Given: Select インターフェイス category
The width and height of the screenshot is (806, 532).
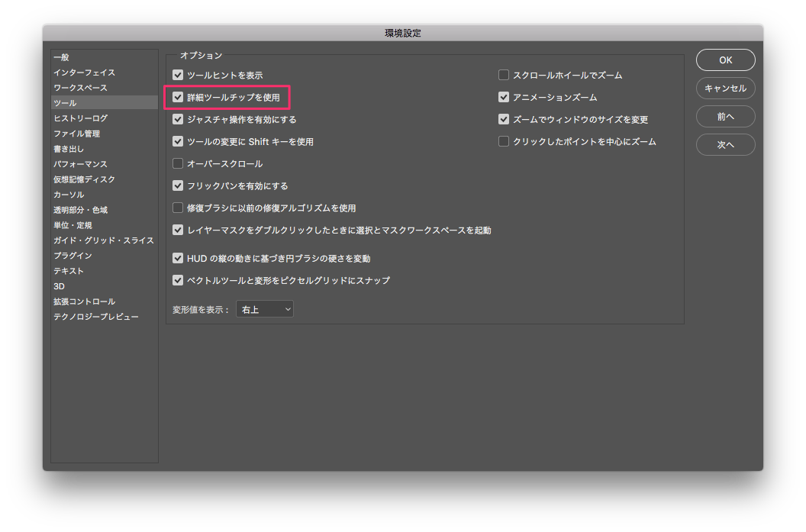Looking at the screenshot, I should click(x=105, y=73).
